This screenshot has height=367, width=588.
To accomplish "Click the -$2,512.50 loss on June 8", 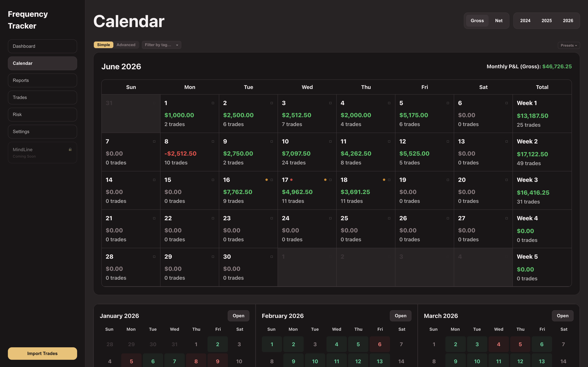I will pyautogui.click(x=180, y=154).
